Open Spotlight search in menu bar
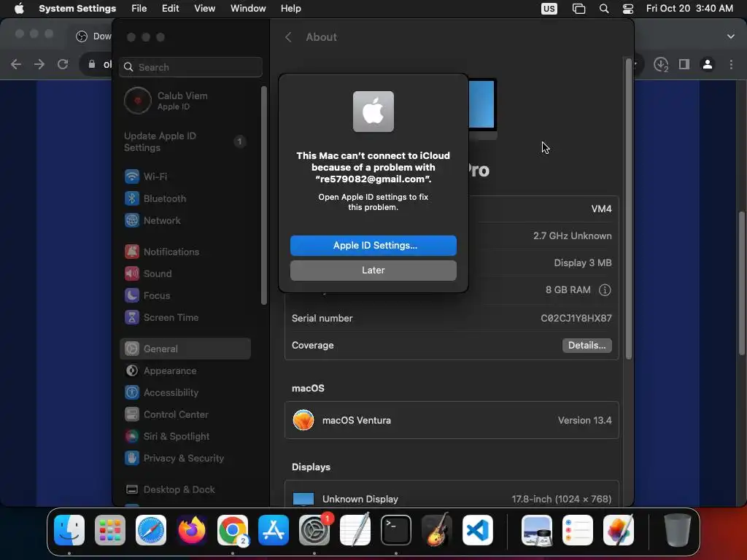 [603, 9]
